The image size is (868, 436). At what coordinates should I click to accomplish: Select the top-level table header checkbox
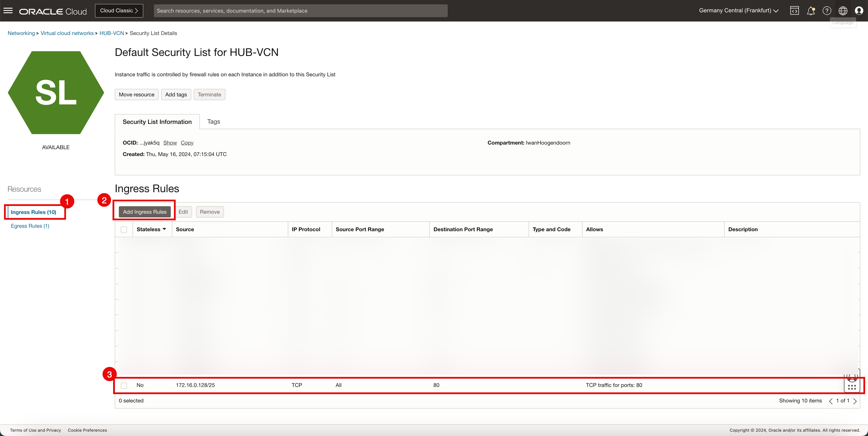124,229
